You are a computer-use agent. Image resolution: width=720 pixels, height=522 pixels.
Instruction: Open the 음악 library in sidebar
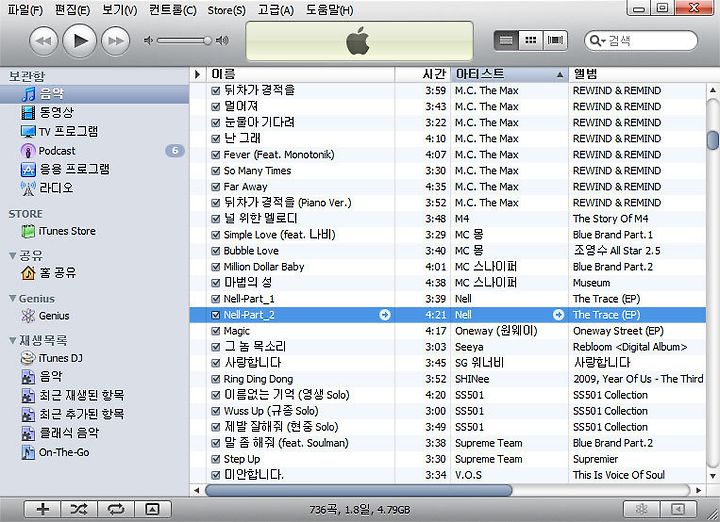[94, 94]
